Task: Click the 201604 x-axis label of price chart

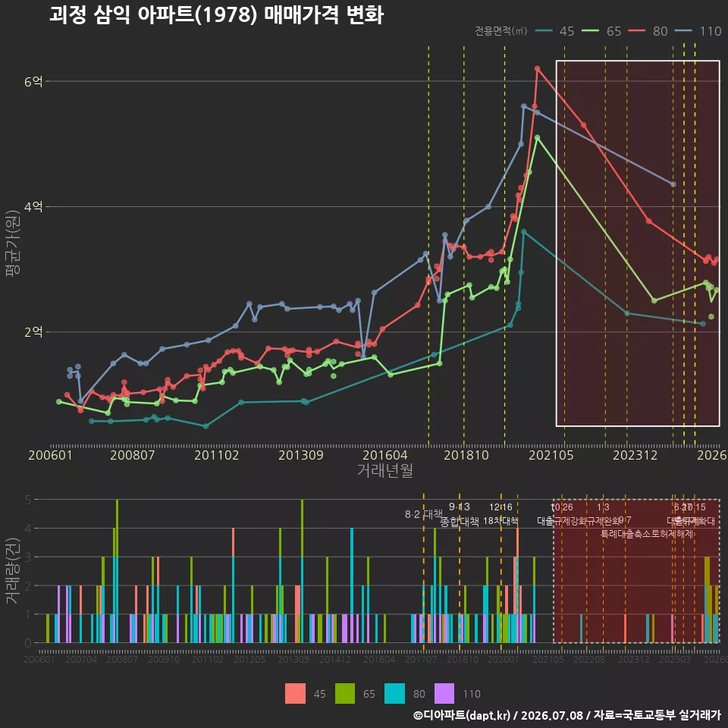Action: [385, 455]
